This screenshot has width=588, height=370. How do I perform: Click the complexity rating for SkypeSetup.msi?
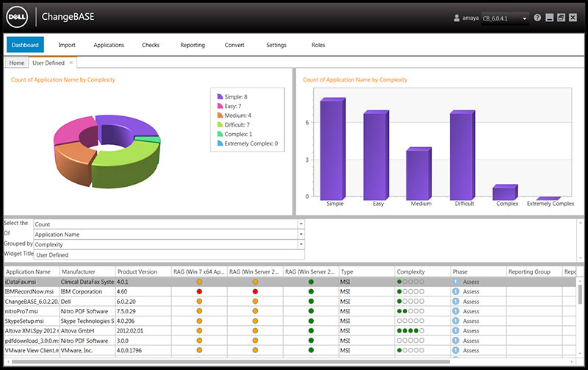411,321
